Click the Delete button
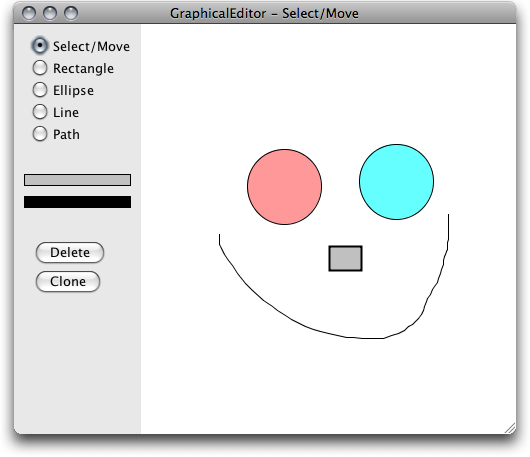This screenshot has width=530, height=457. 70,252
